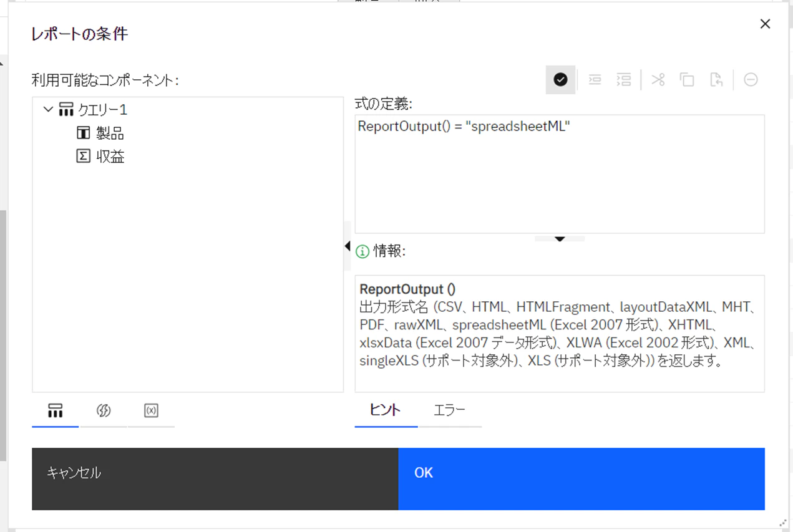
Task: Open the data items tab icon
Action: pyautogui.click(x=56, y=410)
